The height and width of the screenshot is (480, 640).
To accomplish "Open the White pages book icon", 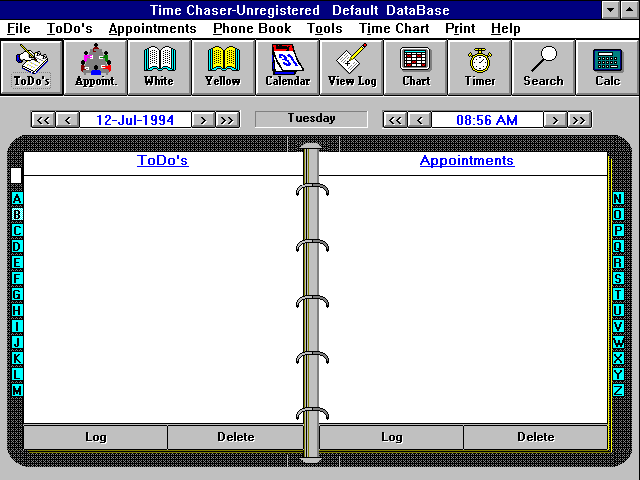I will pyautogui.click(x=160, y=68).
